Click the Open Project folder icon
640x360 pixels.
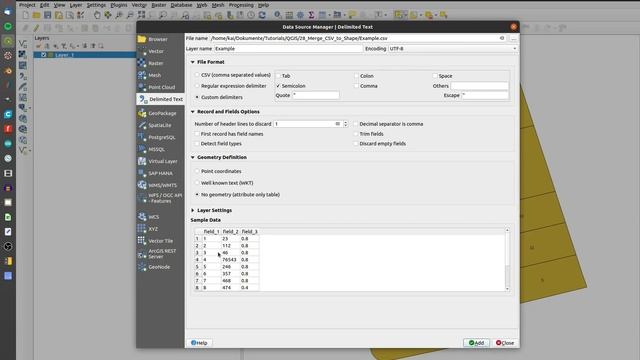[37, 15]
